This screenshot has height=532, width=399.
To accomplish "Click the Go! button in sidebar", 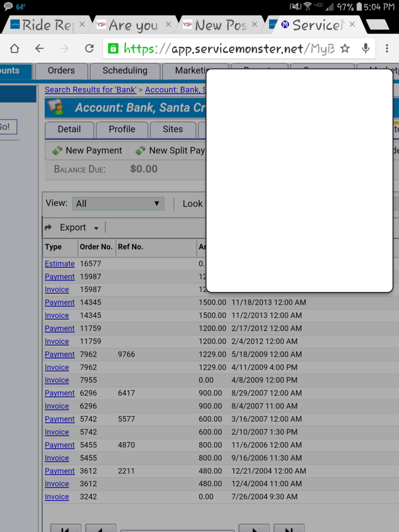I will pos(7,127).
